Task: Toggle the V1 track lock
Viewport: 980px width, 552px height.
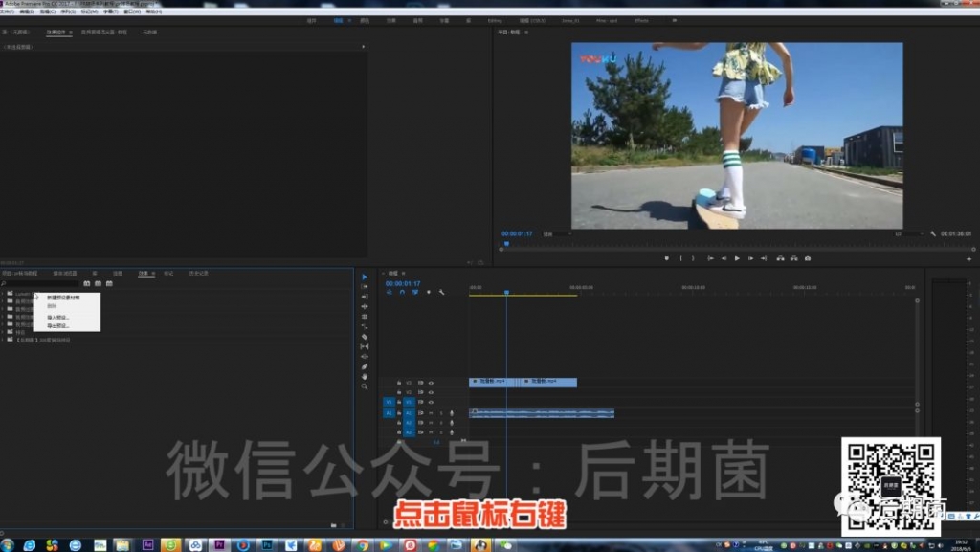Action: pyautogui.click(x=399, y=402)
